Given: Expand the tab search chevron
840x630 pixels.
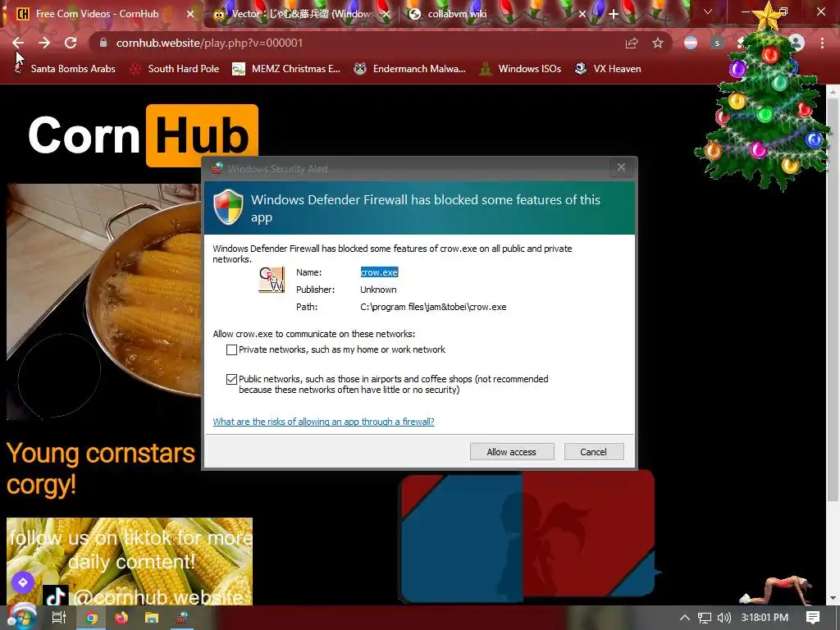Looking at the screenshot, I should click(708, 11).
